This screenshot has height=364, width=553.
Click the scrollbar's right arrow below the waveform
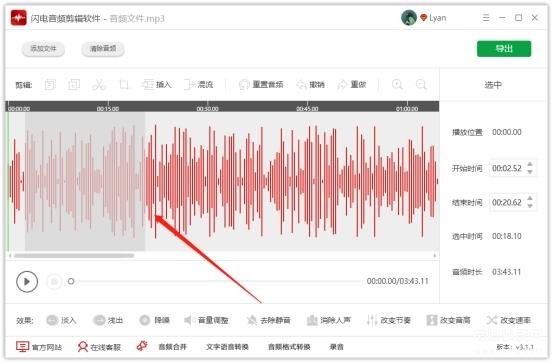(434, 255)
